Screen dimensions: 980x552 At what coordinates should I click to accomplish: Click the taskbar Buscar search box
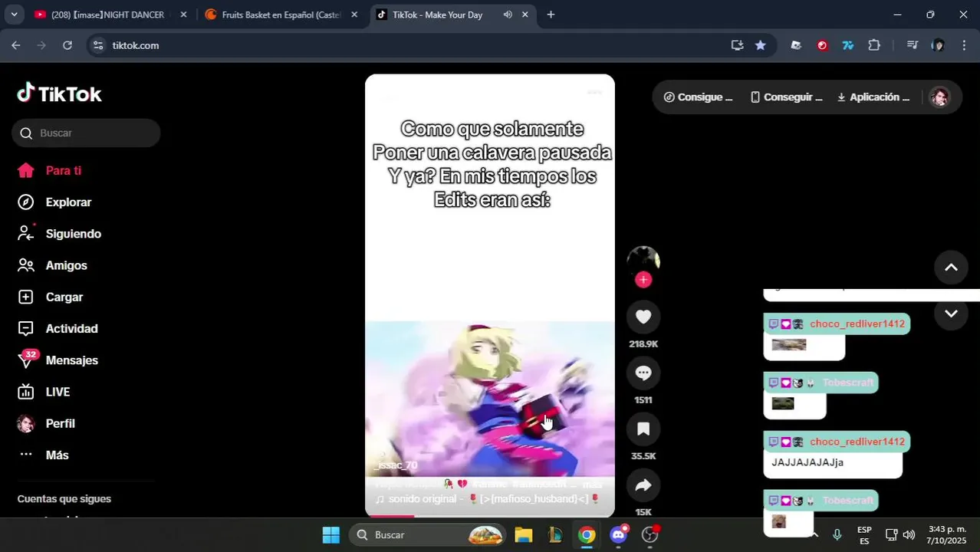tap(427, 534)
